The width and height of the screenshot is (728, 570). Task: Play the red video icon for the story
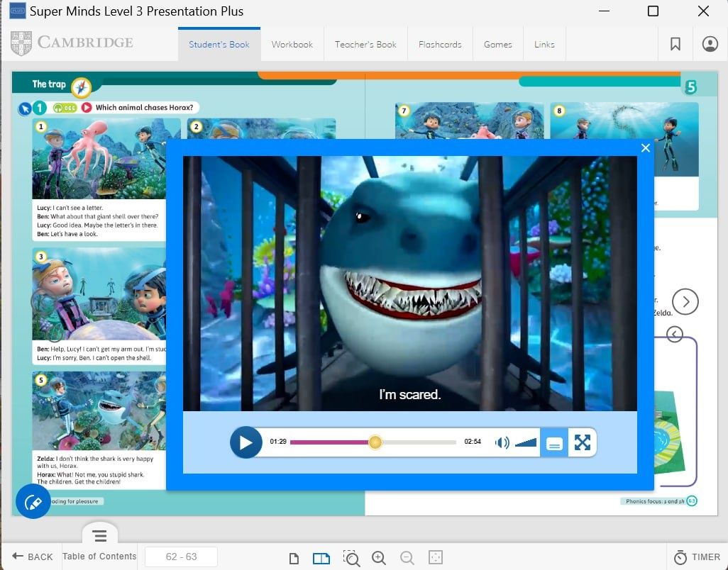[x=87, y=108]
